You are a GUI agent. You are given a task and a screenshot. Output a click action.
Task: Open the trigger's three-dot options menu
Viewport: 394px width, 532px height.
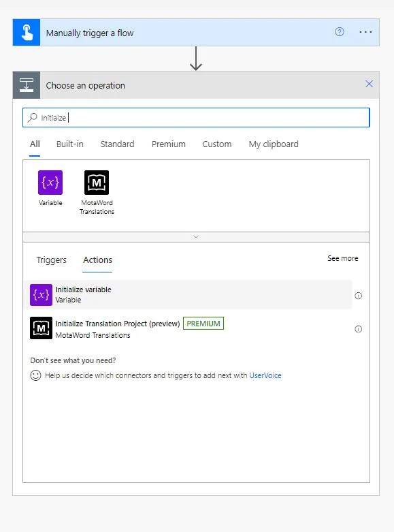point(365,32)
